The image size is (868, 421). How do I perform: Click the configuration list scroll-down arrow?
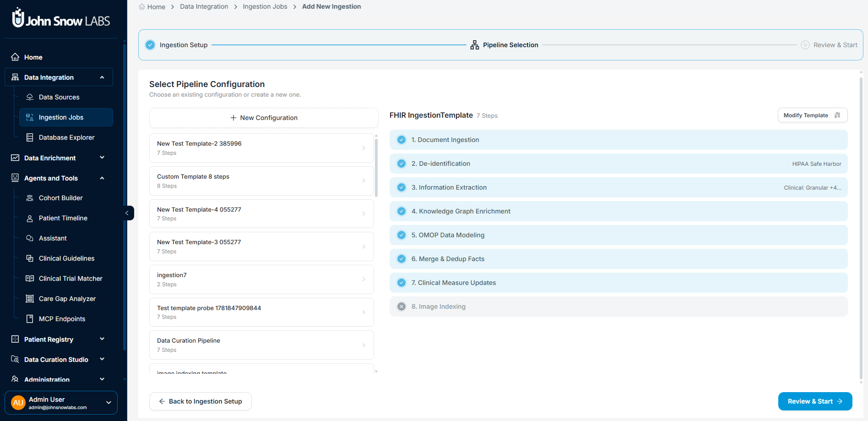tap(376, 372)
